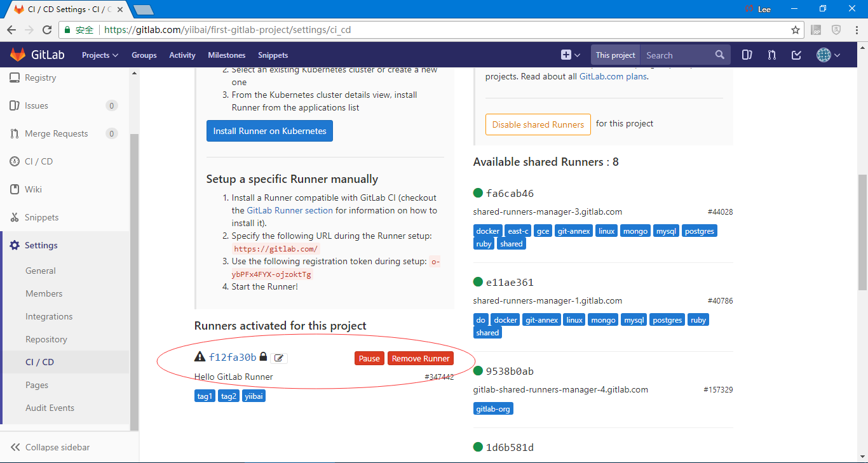Click Remove Runner button
Screen dimensions: 868x463
(421, 358)
